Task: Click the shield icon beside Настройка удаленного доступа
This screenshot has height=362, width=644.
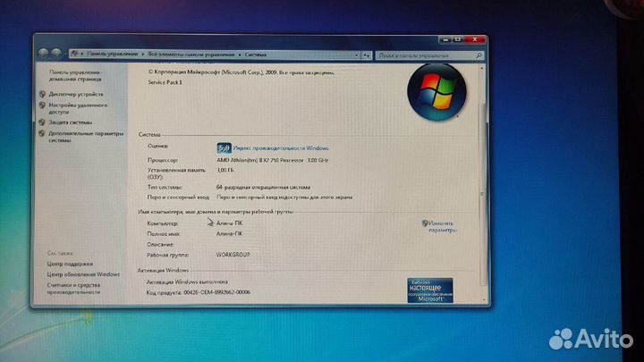Action: click(x=43, y=105)
